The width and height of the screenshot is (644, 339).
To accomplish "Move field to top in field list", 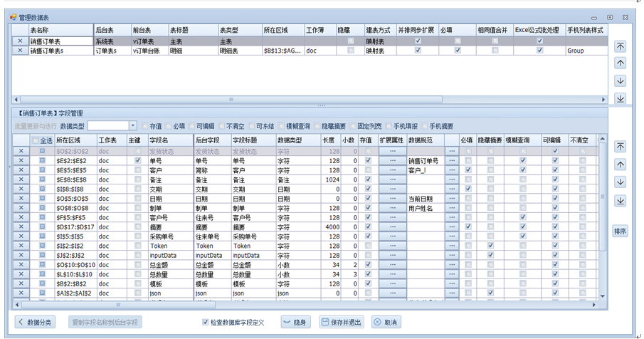I will click(621, 147).
